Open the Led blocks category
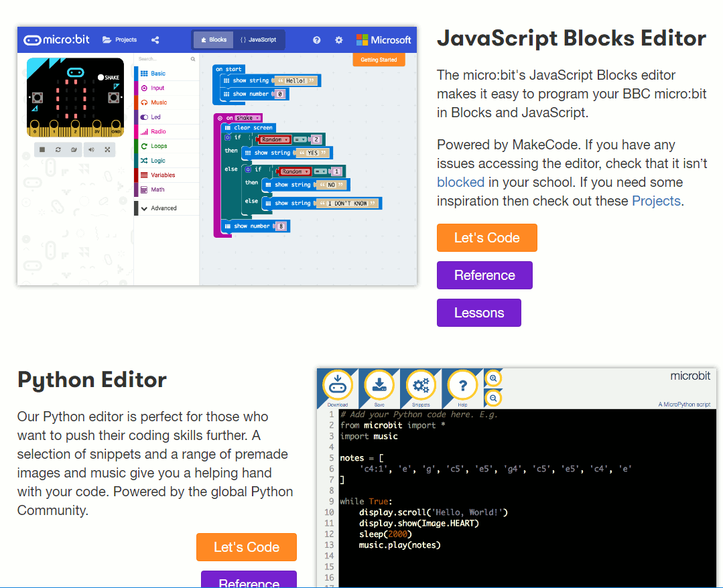Viewport: 723px width, 588px height. tap(167, 117)
